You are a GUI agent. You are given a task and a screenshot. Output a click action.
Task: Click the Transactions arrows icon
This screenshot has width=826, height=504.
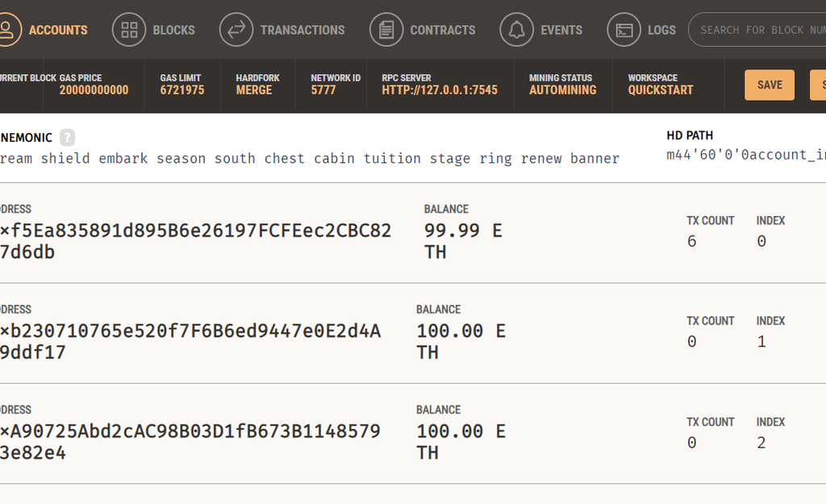pos(236,30)
